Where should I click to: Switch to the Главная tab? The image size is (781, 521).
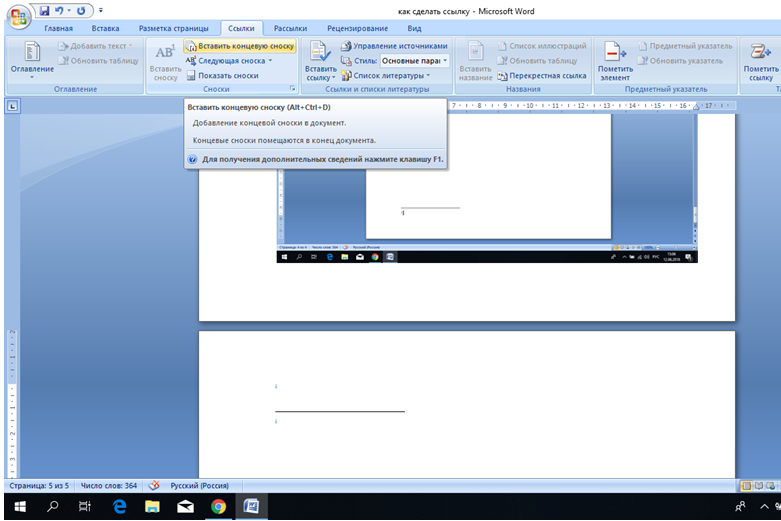pos(65,29)
